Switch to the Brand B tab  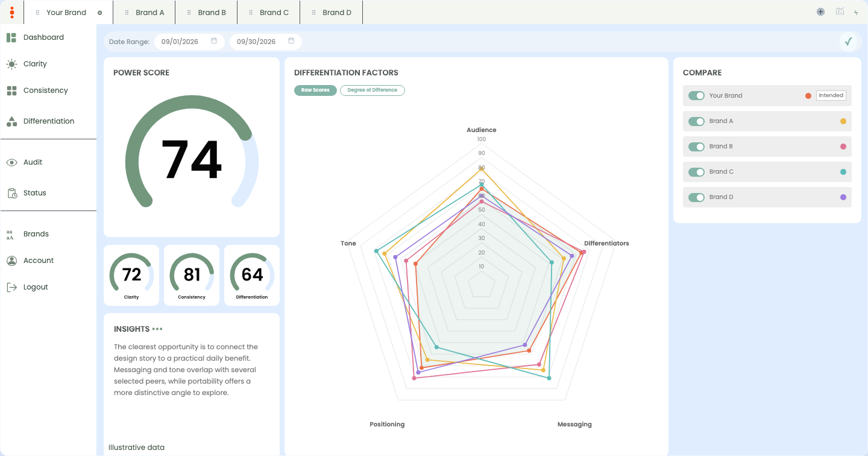[x=206, y=12]
